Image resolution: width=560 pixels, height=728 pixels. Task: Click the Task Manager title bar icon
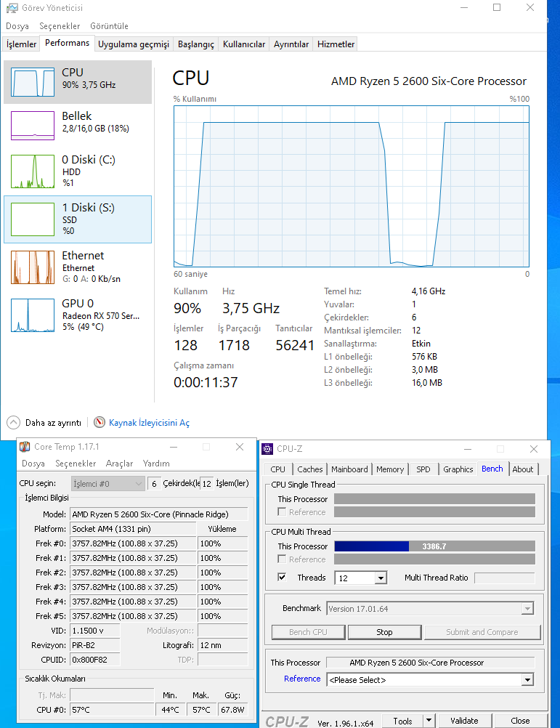click(12, 8)
